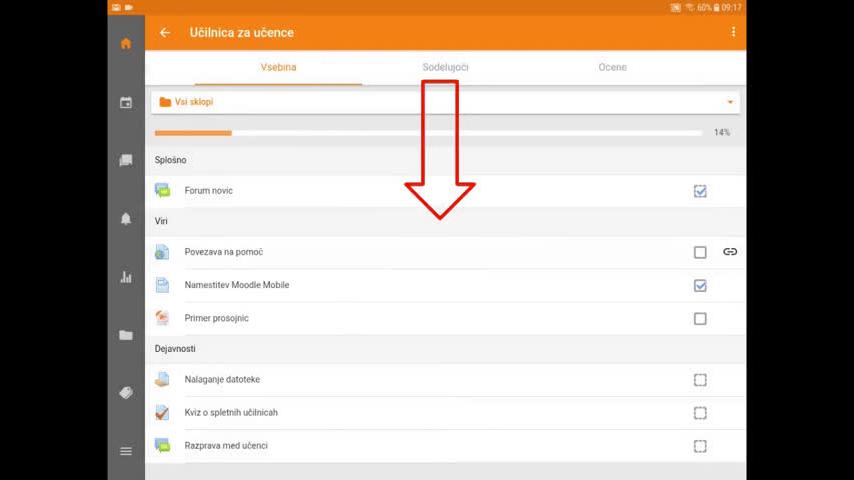This screenshot has height=480, width=854.
Task: Switch to the Ocene tab
Action: (x=612, y=67)
